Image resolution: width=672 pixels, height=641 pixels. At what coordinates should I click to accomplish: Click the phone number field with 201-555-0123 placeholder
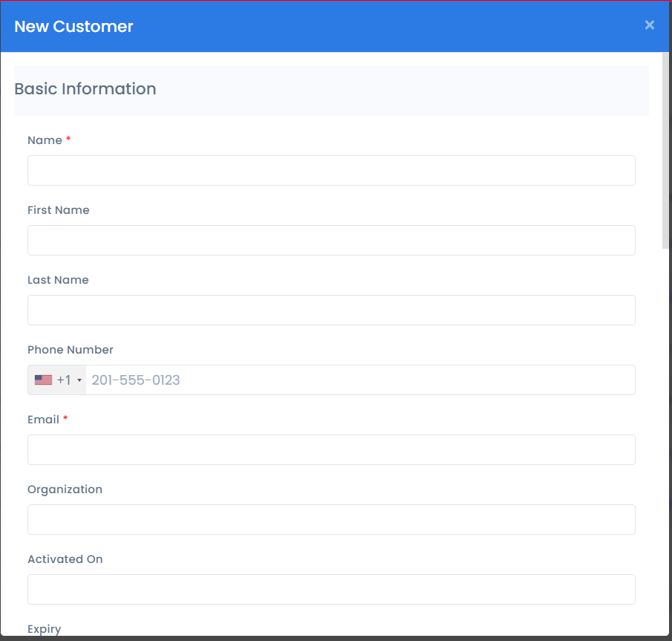point(360,380)
